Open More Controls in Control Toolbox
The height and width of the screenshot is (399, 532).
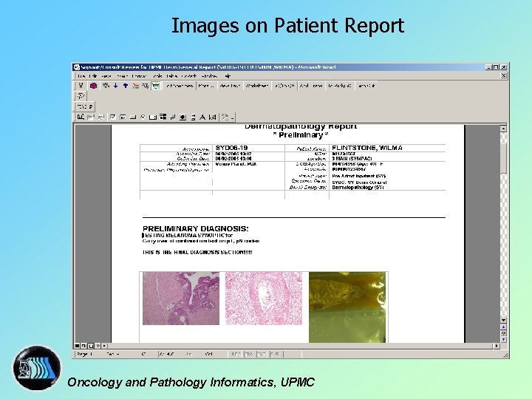226,117
